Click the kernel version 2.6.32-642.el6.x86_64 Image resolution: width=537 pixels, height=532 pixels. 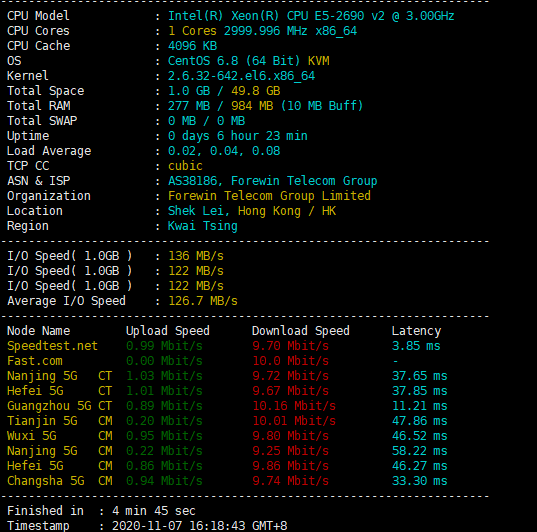pyautogui.click(x=241, y=76)
